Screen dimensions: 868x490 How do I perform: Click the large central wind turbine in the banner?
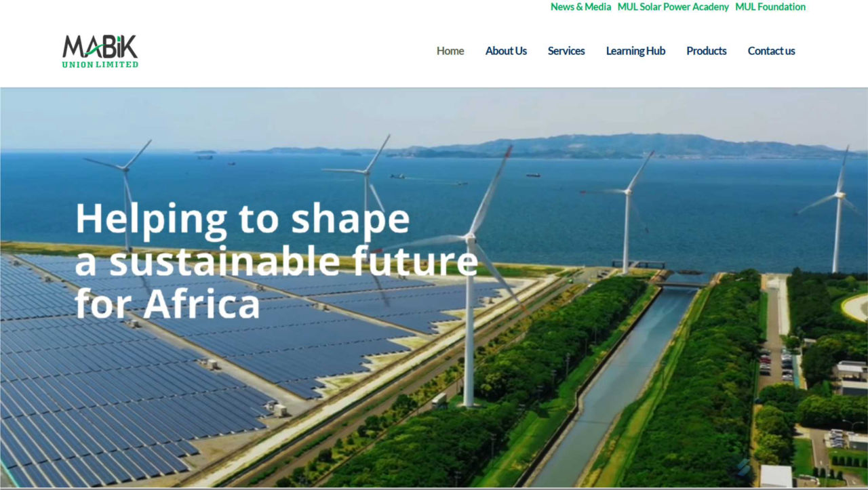469,278
